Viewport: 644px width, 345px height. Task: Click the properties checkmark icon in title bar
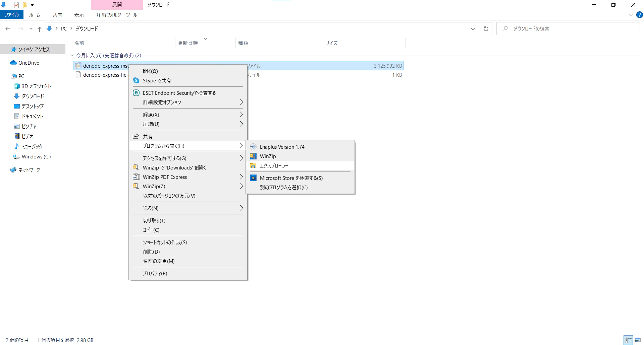(16, 5)
